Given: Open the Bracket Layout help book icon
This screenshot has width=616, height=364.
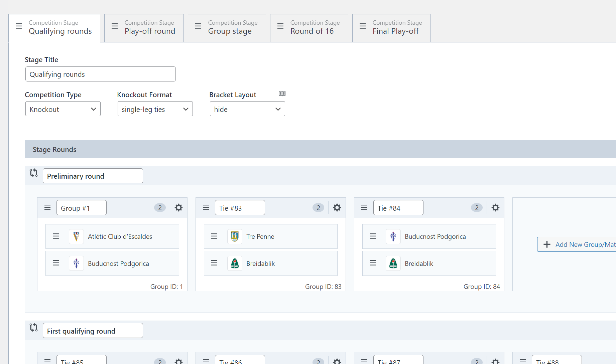Looking at the screenshot, I should pyautogui.click(x=282, y=94).
